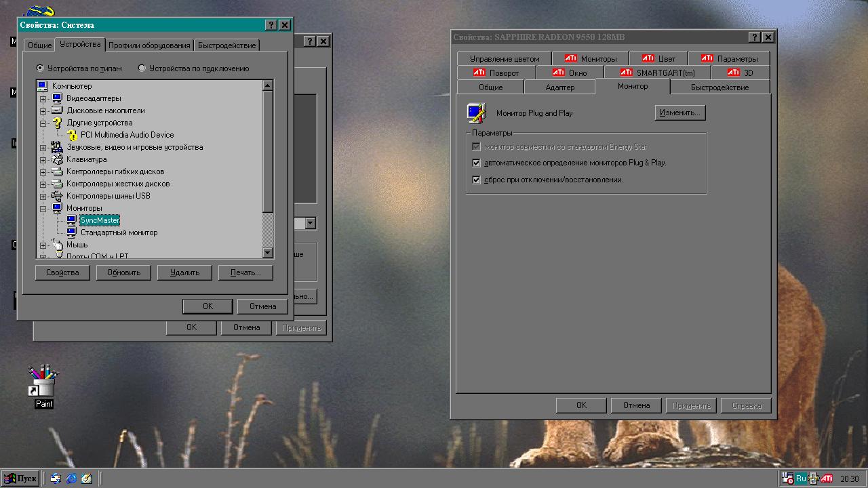The image size is (868, 488).
Task: Select the Контроллеры жестких дисков icon
Action: pyautogui.click(x=57, y=184)
